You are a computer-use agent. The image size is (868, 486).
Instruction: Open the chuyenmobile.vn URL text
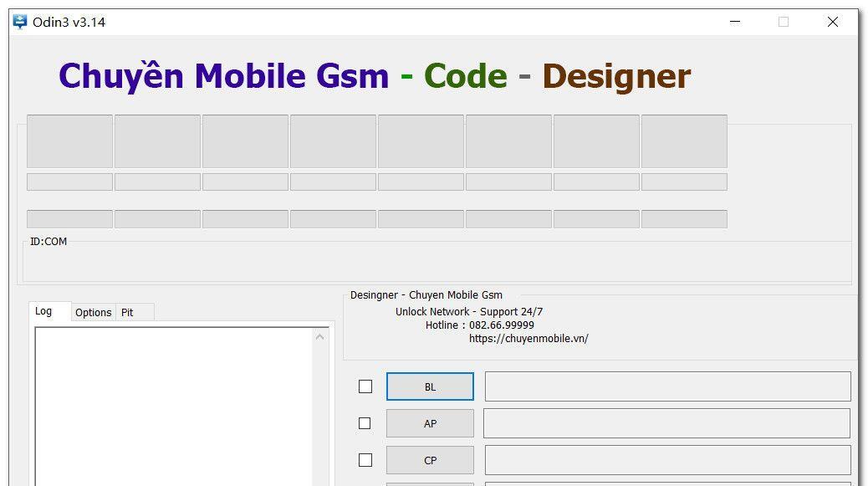[x=528, y=338]
